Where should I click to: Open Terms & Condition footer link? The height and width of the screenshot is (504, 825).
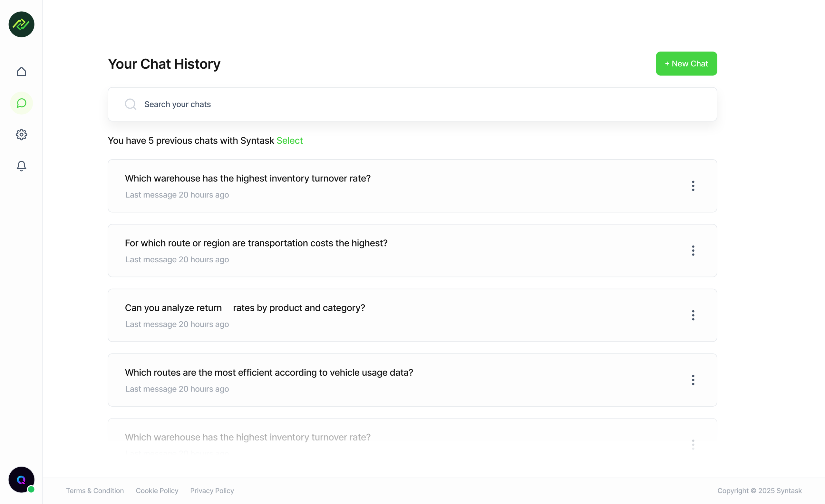coord(95,490)
